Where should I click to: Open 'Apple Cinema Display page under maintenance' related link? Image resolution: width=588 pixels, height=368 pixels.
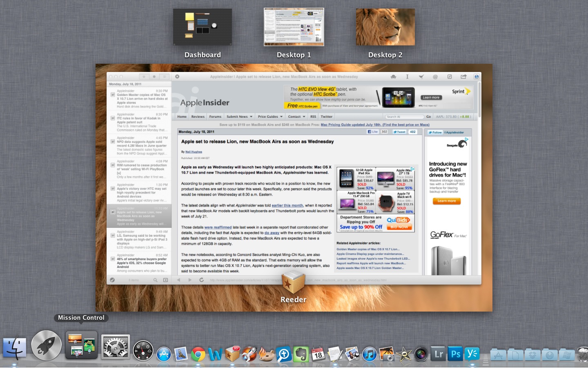point(370,254)
